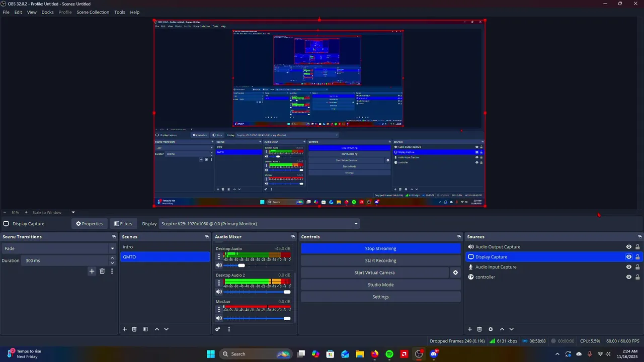
Task: Open Audio Mixer three-dot menu at bottom
Action: (x=229, y=329)
